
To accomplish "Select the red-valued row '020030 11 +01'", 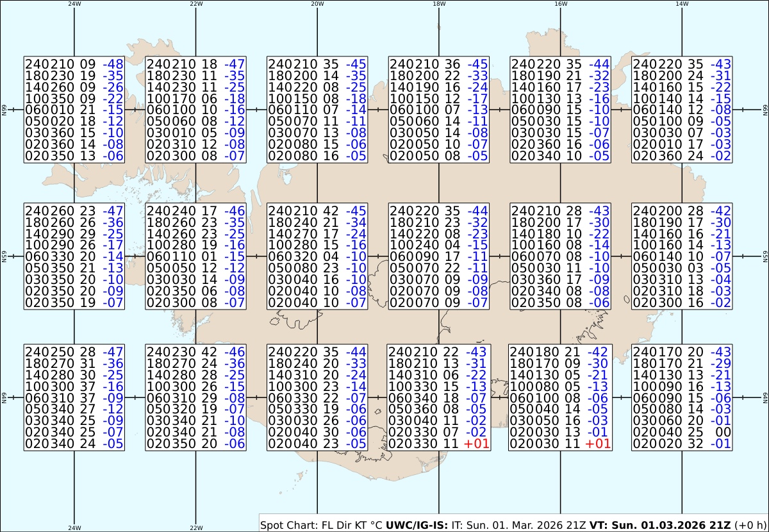I will pos(560,444).
